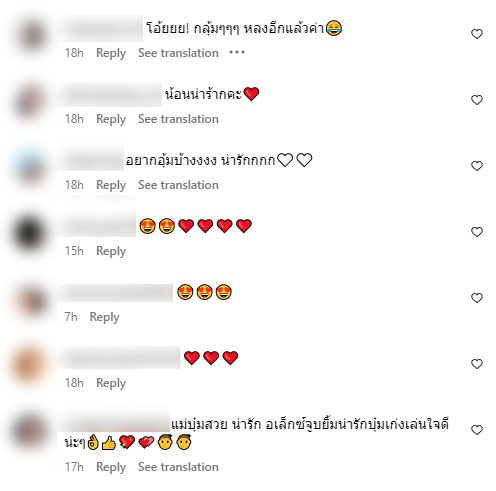The height and width of the screenshot is (491, 496).
Task: Like the comment with only three red hearts
Action: (x=477, y=364)
